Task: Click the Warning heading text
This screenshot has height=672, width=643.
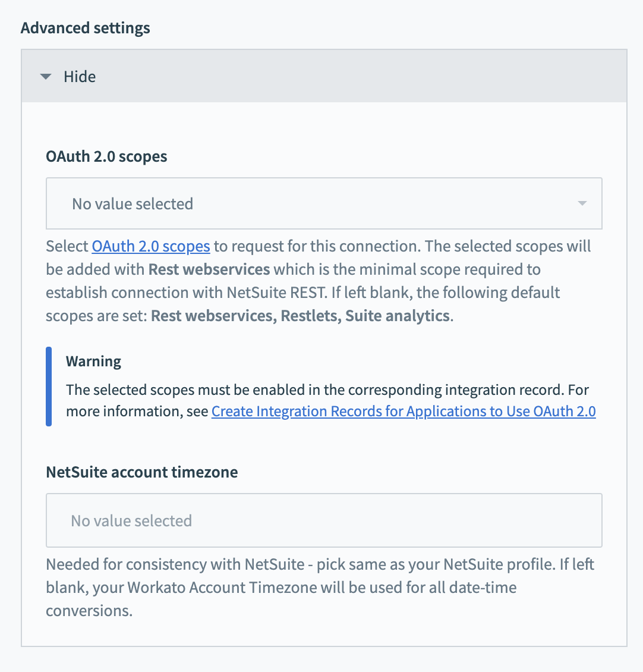Action: tap(93, 362)
